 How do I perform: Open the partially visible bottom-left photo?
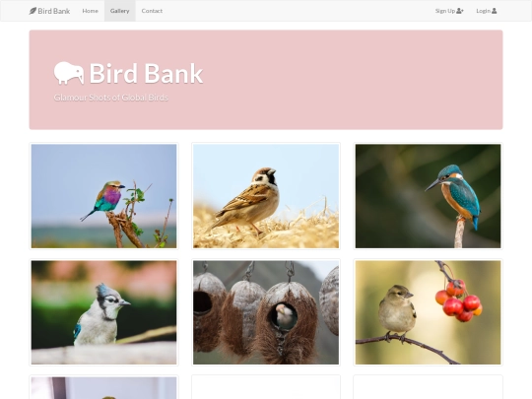pyautogui.click(x=103, y=388)
